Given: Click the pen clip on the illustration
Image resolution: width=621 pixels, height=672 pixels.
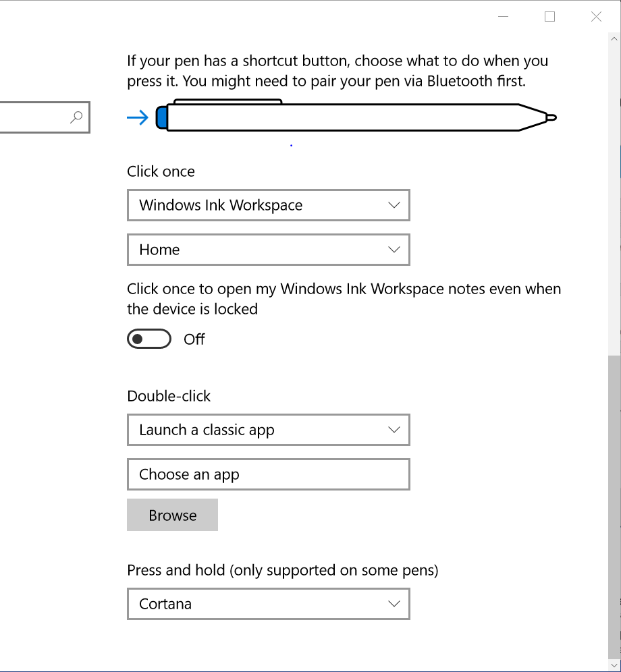Looking at the screenshot, I should click(x=226, y=102).
